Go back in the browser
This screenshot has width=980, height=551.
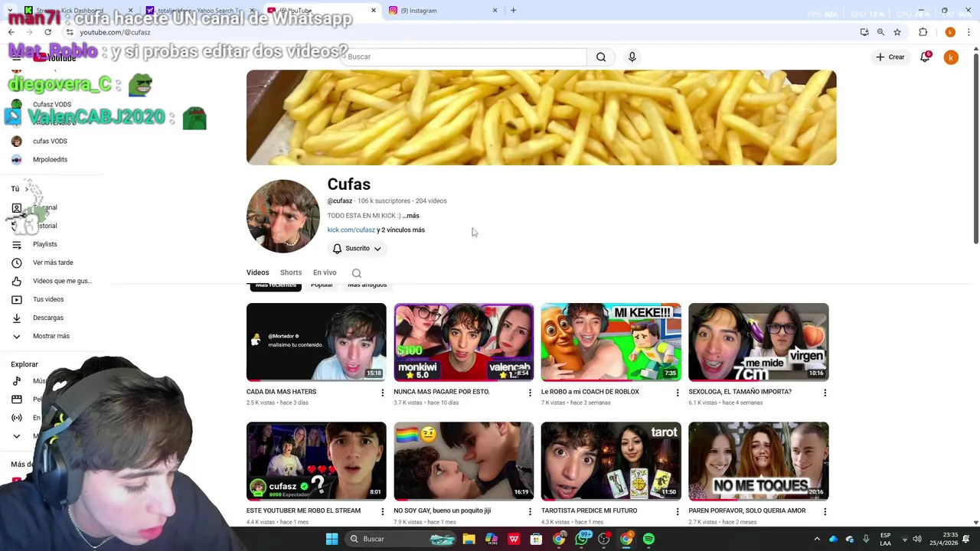pos(11,32)
